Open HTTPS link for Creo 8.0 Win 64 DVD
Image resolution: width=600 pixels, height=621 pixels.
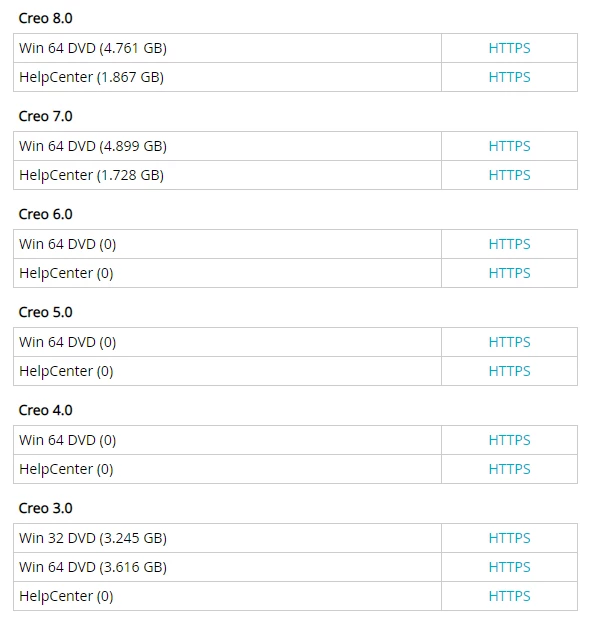point(509,48)
